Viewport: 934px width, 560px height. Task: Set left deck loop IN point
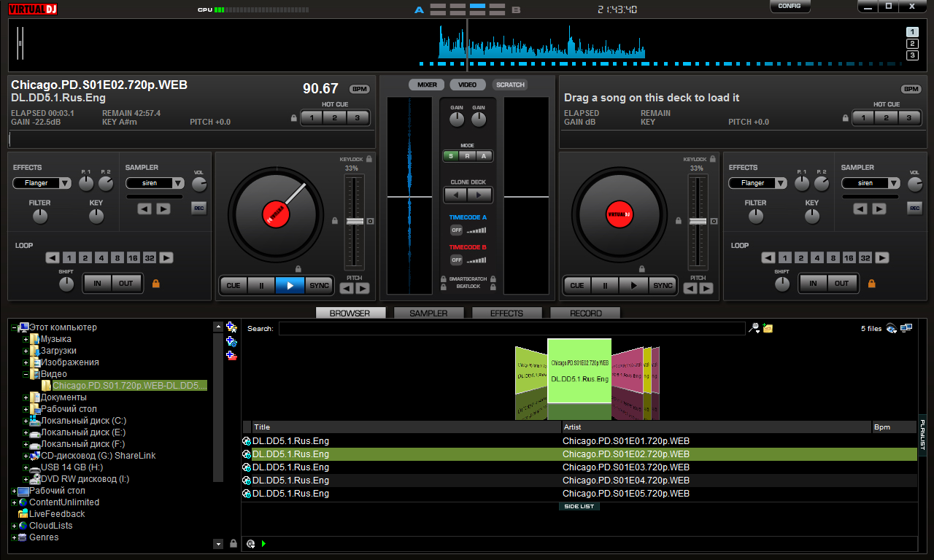tap(97, 284)
